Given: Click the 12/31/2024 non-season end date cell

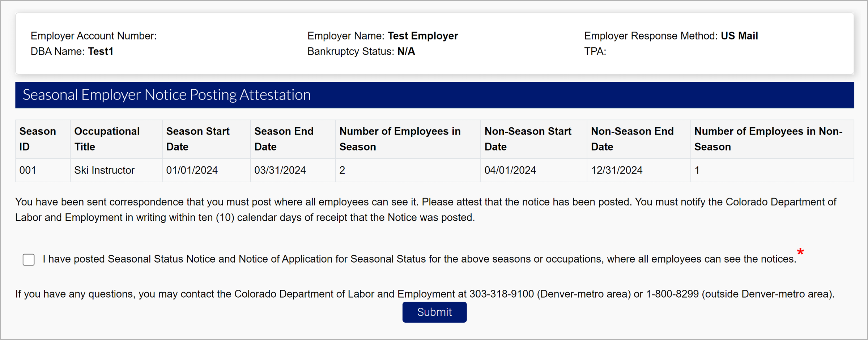Looking at the screenshot, I should [x=616, y=170].
